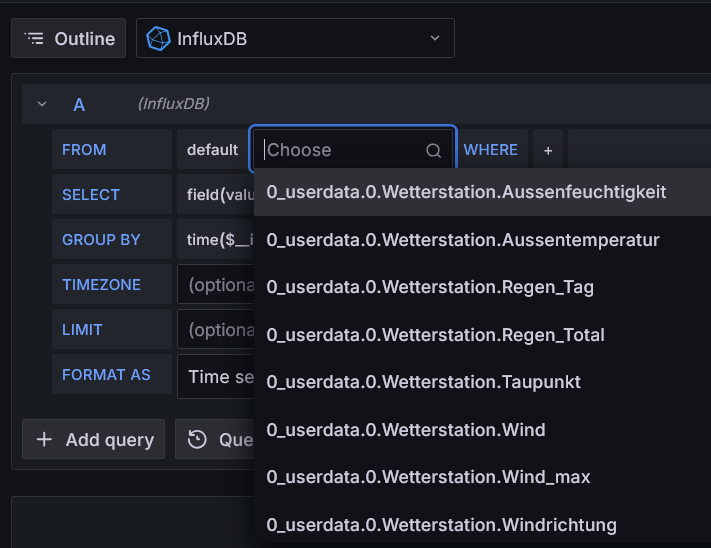Click the Query history clock icon
The image size is (711, 548).
(197, 439)
